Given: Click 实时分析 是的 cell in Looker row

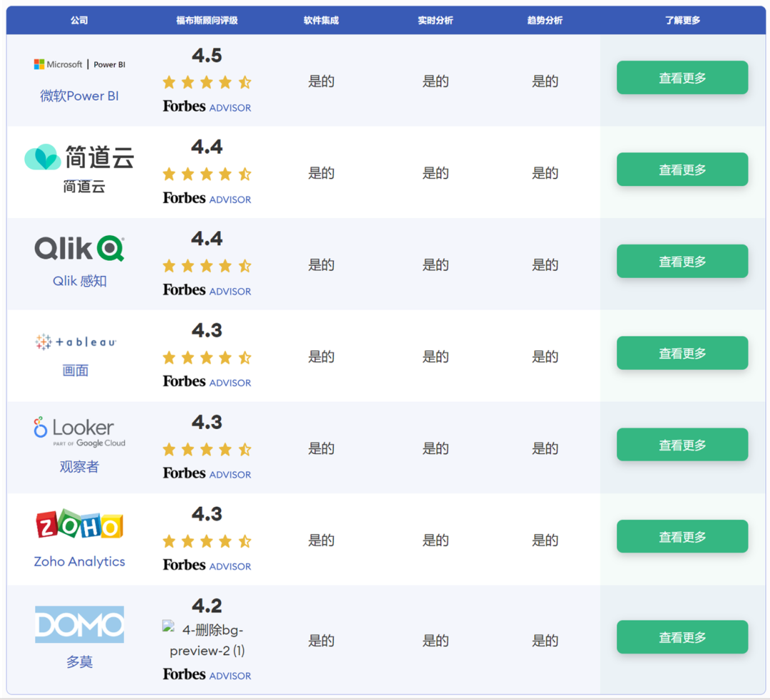Looking at the screenshot, I should [436, 448].
